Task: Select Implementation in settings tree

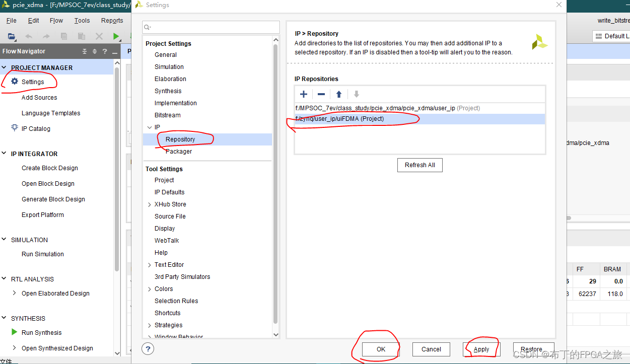Action: click(176, 103)
